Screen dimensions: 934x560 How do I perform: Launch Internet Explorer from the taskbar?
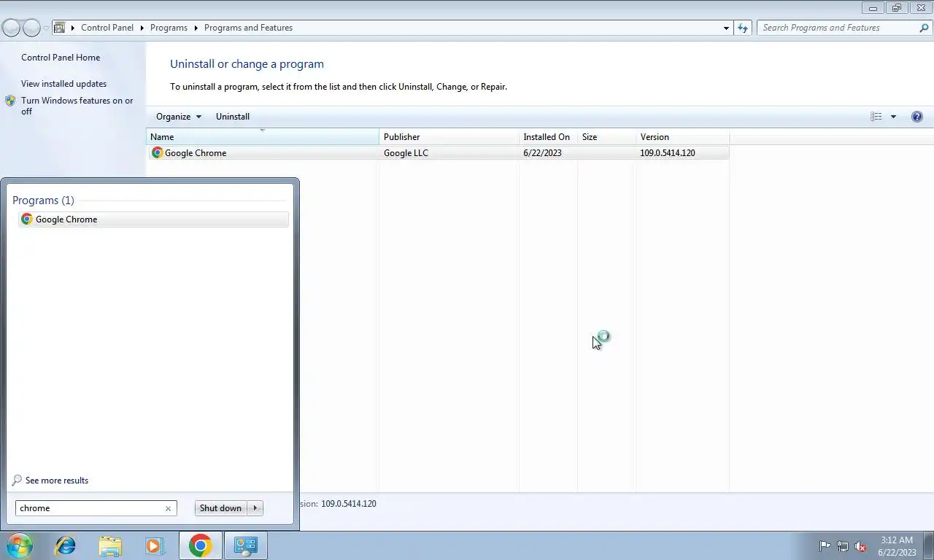point(66,545)
